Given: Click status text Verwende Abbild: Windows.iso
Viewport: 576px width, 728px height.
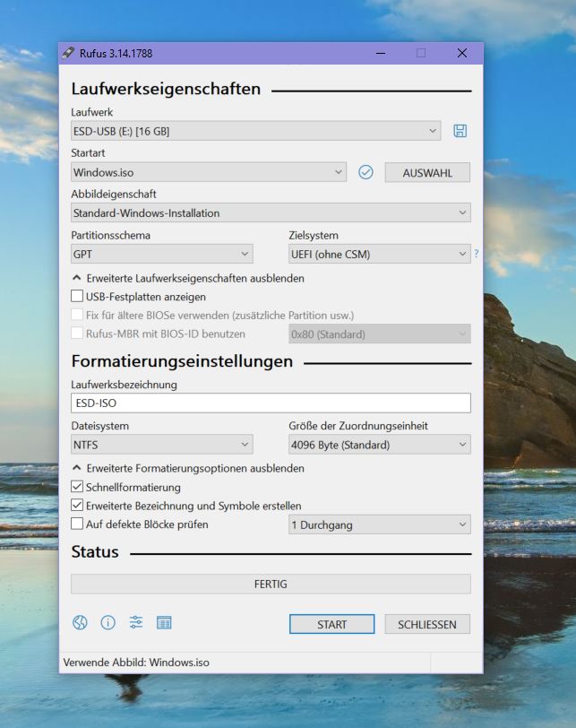Looking at the screenshot, I should click(136, 663).
